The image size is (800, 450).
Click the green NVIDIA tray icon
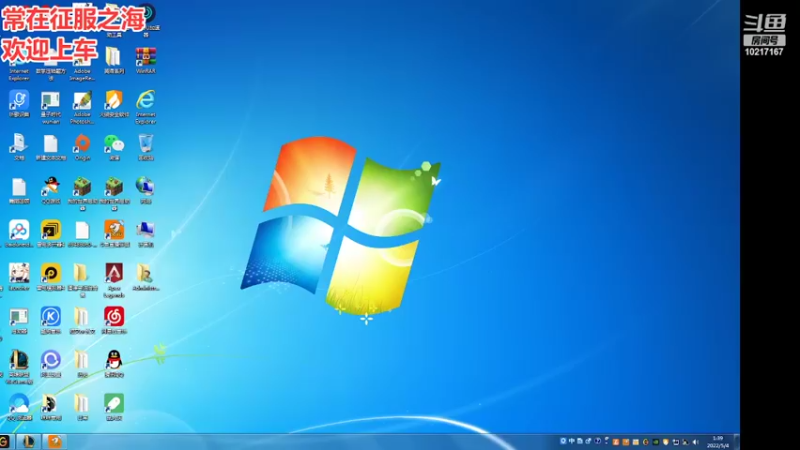click(x=656, y=442)
